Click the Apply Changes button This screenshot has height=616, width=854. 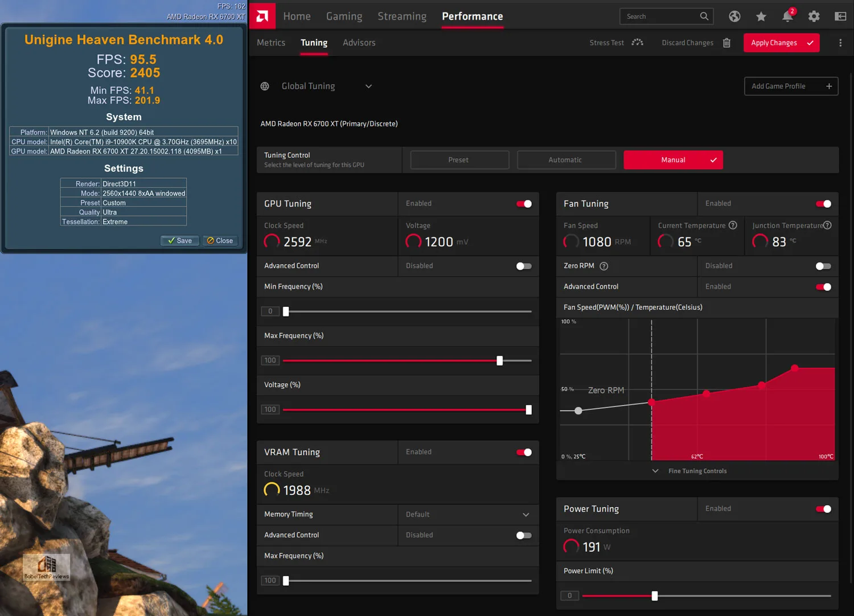pyautogui.click(x=781, y=43)
